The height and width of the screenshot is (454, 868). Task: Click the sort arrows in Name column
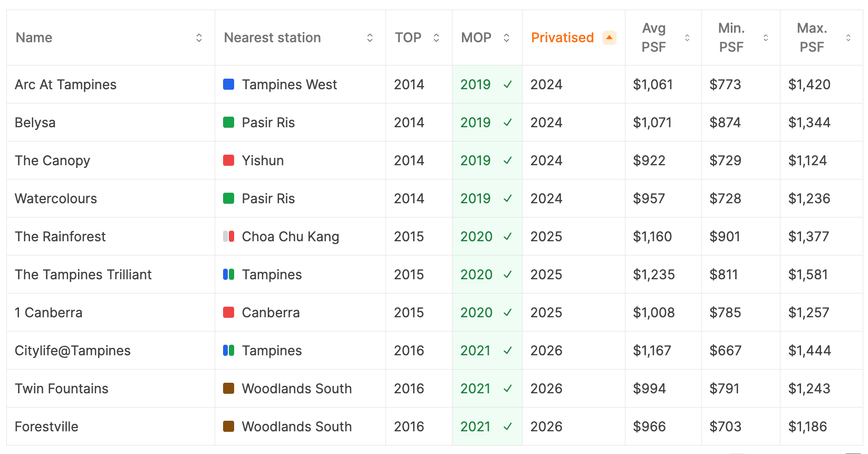pos(199,37)
